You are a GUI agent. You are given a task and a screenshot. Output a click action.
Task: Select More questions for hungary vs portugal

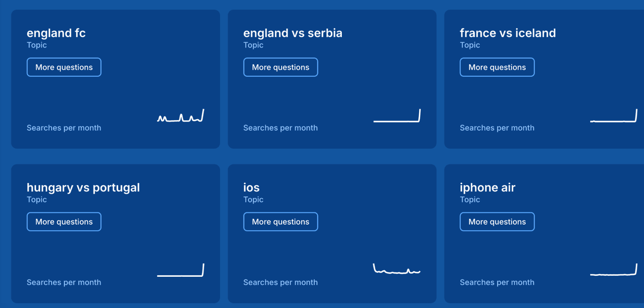click(64, 222)
